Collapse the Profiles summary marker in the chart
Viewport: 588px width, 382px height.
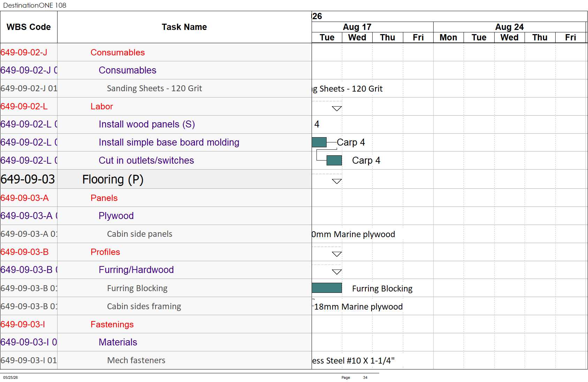(337, 254)
